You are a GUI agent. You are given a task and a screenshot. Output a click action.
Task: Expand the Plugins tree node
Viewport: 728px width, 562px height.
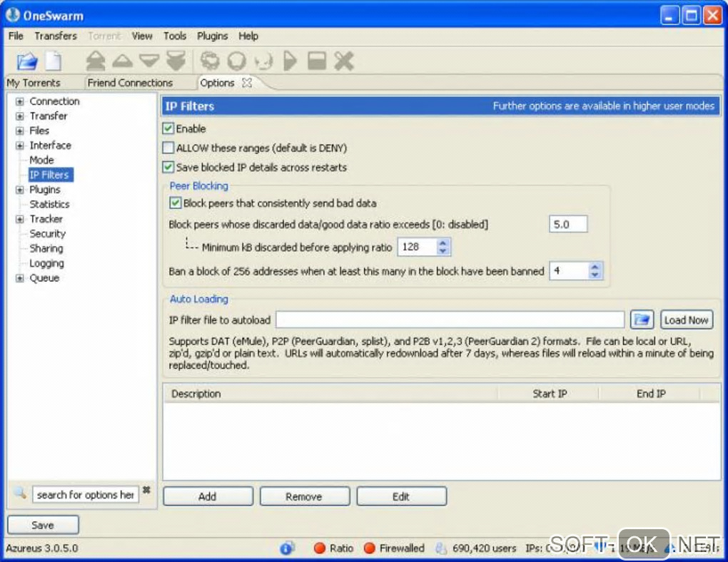point(19,190)
